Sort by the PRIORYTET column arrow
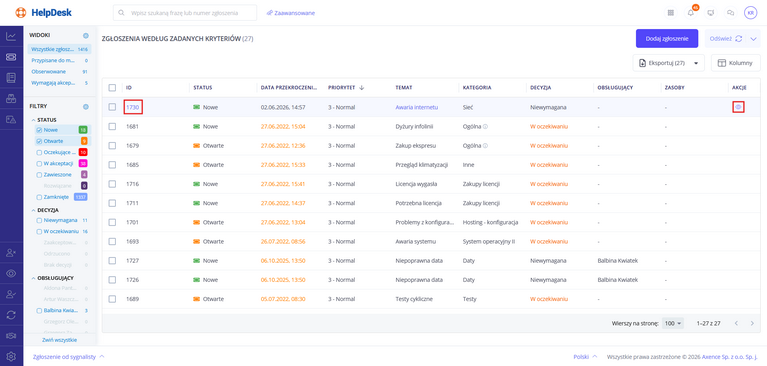767x366 pixels. 361,88
